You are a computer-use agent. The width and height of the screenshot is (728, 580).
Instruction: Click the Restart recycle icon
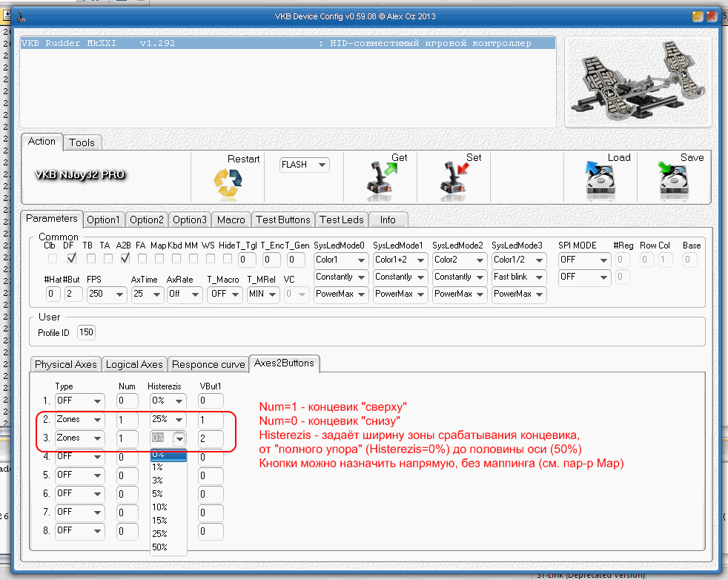click(x=228, y=182)
